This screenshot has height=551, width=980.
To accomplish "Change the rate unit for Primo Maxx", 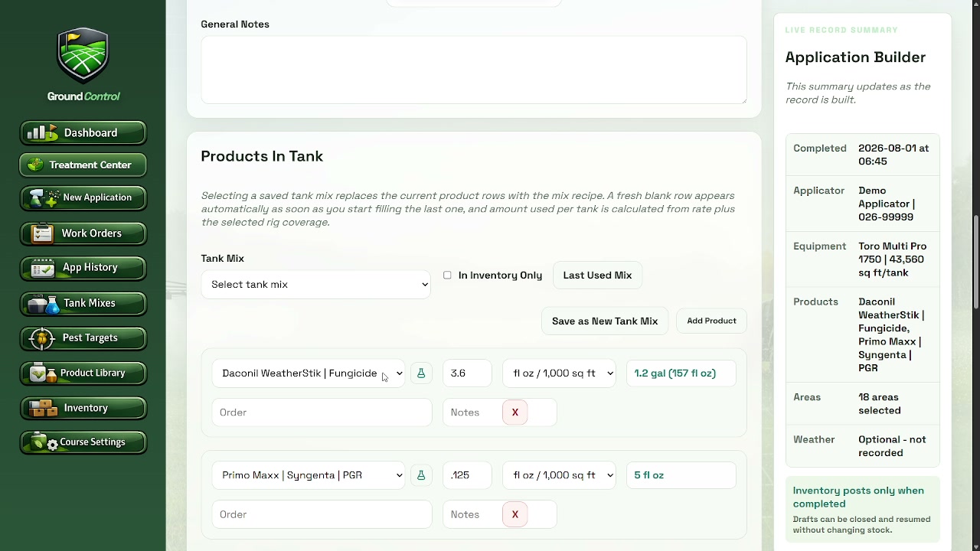I will pos(559,475).
